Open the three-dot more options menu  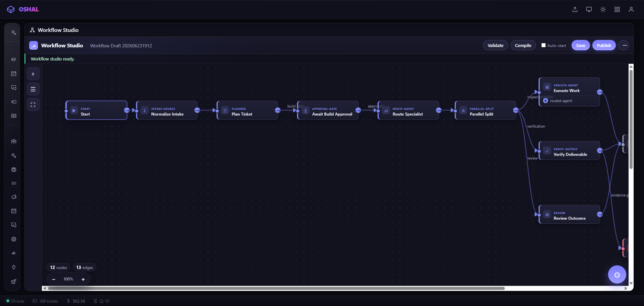click(x=624, y=45)
